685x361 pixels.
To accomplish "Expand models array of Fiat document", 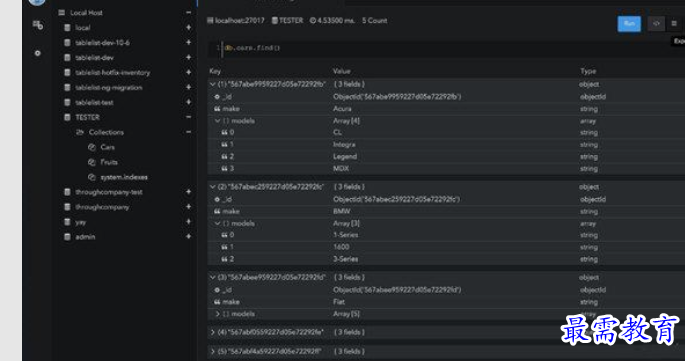I will [218, 314].
